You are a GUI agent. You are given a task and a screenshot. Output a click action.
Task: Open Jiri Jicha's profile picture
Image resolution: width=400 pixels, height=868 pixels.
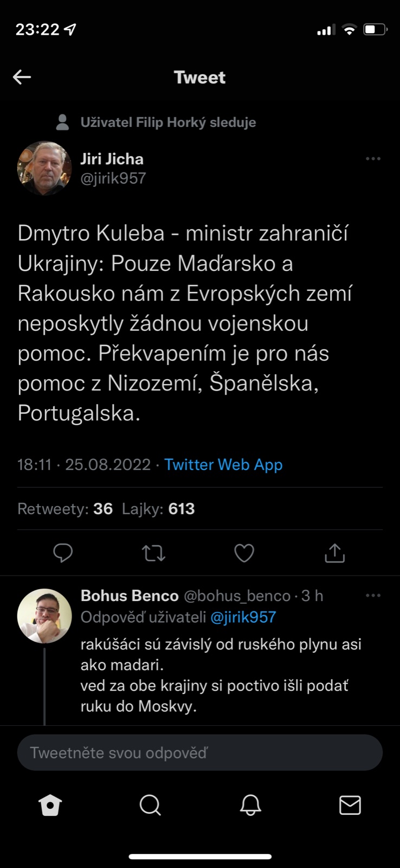click(x=44, y=168)
